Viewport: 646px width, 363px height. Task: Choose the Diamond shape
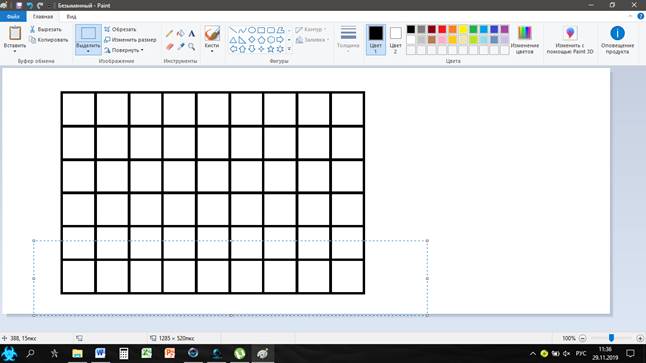(252, 40)
